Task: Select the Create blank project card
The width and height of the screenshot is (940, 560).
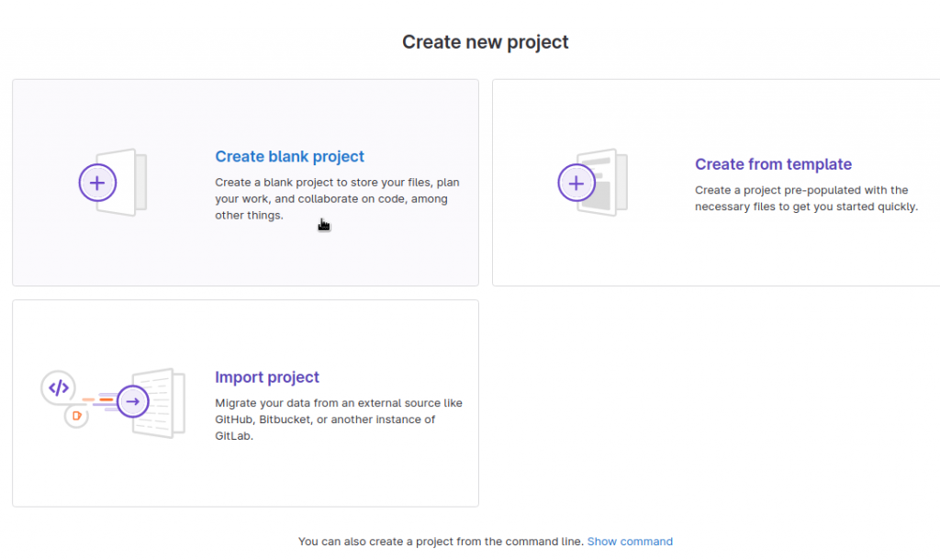Action: [x=245, y=182]
